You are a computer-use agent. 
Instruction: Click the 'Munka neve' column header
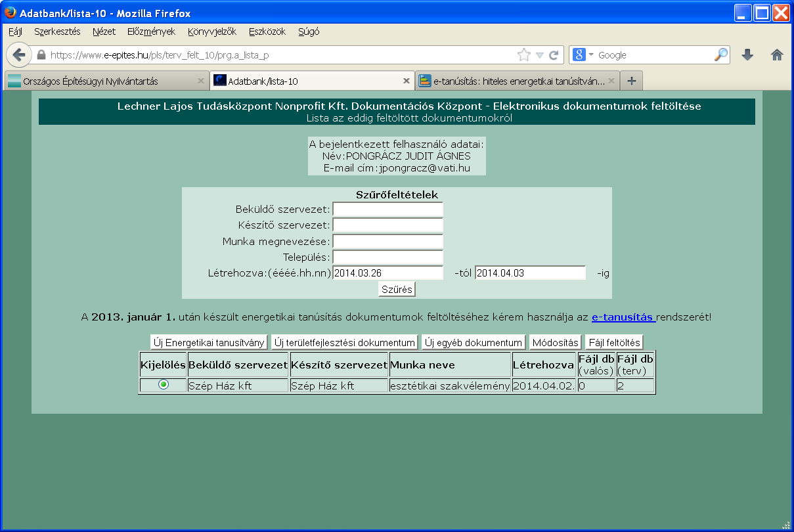450,365
